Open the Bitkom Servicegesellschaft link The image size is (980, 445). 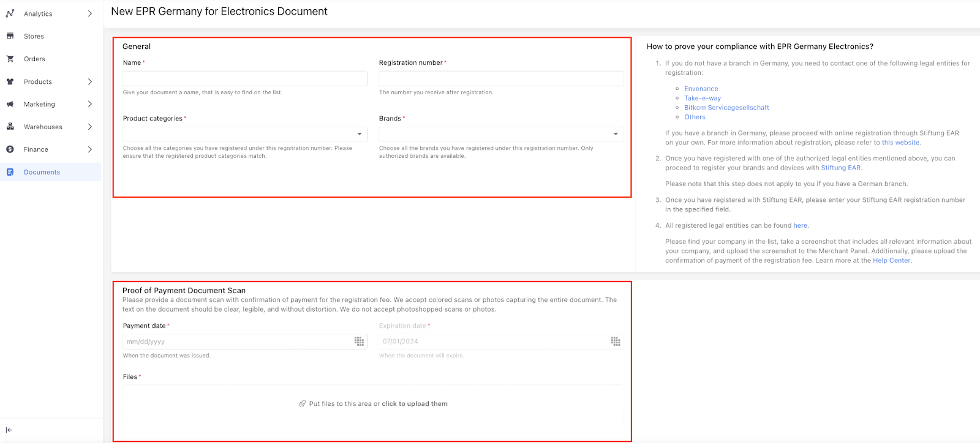tap(726, 108)
